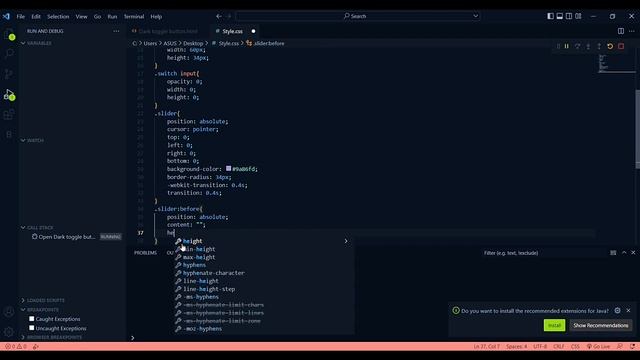
Task: Open the Edit menu
Action: (36, 16)
